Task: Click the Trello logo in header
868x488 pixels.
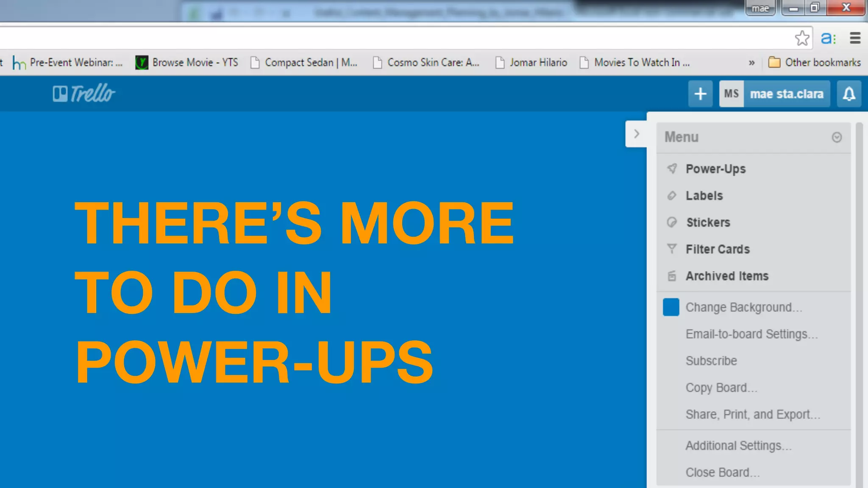Action: pos(83,94)
